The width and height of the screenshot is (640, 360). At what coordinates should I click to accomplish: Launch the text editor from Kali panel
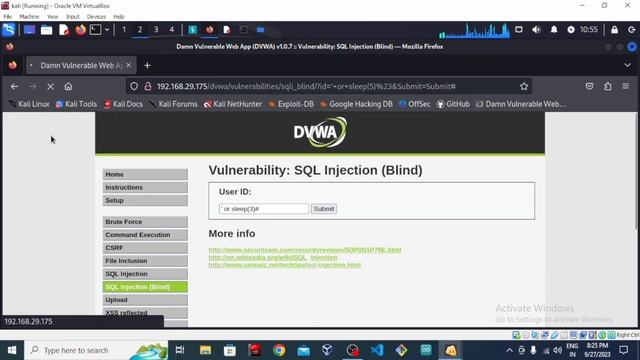pyautogui.click(x=64, y=30)
